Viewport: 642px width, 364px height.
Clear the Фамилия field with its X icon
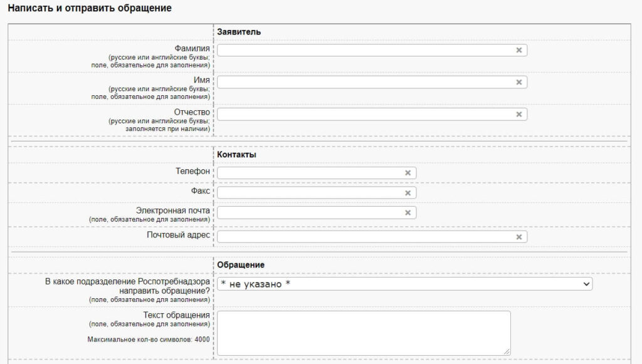click(x=519, y=50)
